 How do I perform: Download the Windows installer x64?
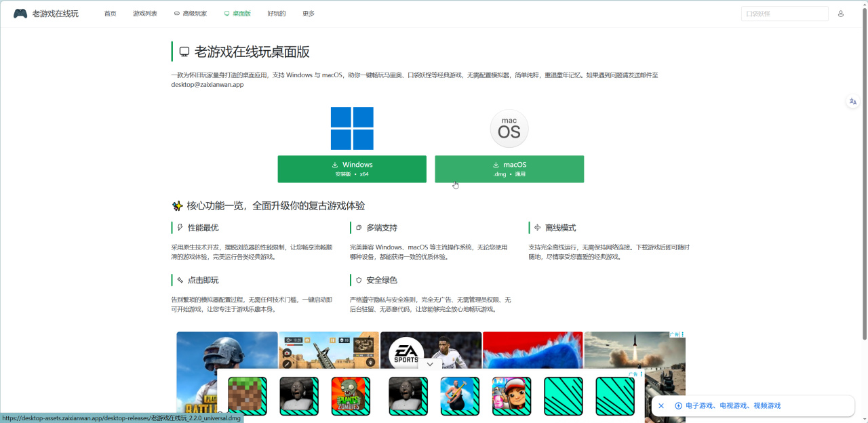click(352, 169)
